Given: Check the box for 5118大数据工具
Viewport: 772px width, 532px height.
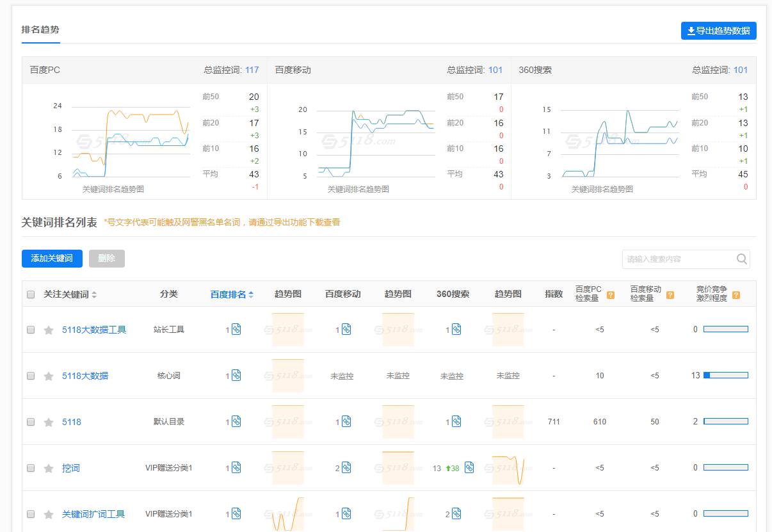Looking at the screenshot, I should point(31,330).
